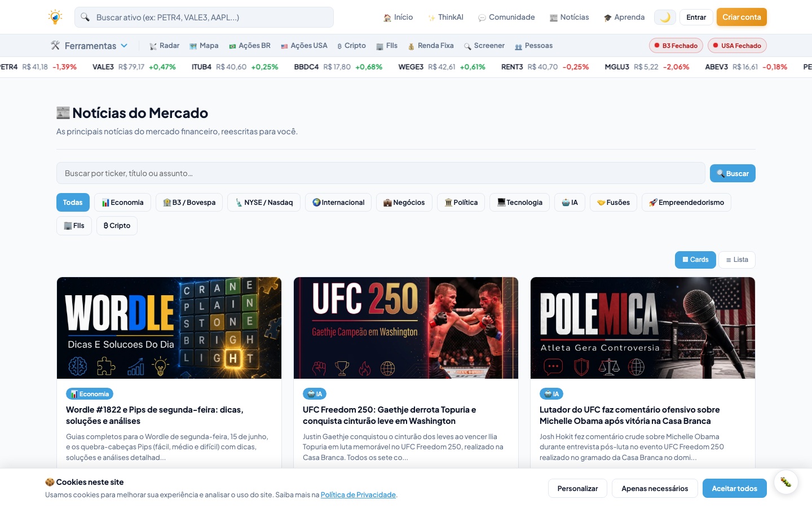Open the Mapa tool
Image resolution: width=812 pixels, height=508 pixels.
(204, 46)
